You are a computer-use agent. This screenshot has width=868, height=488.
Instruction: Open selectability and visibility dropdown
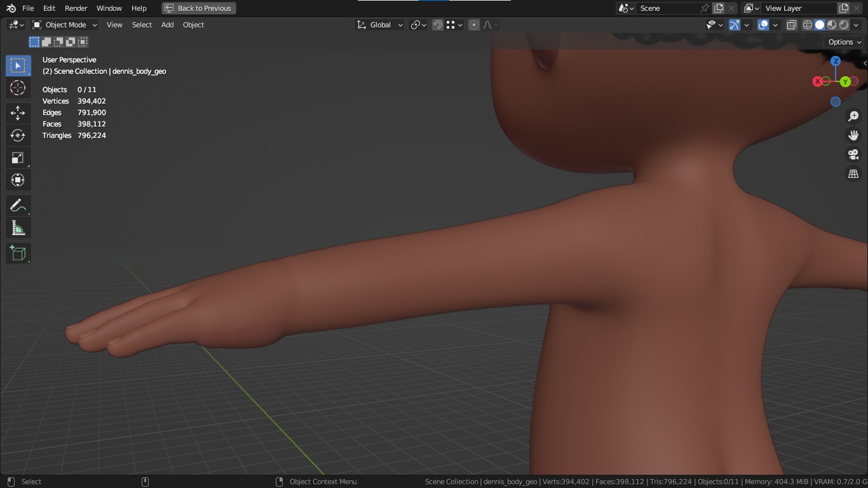715,25
